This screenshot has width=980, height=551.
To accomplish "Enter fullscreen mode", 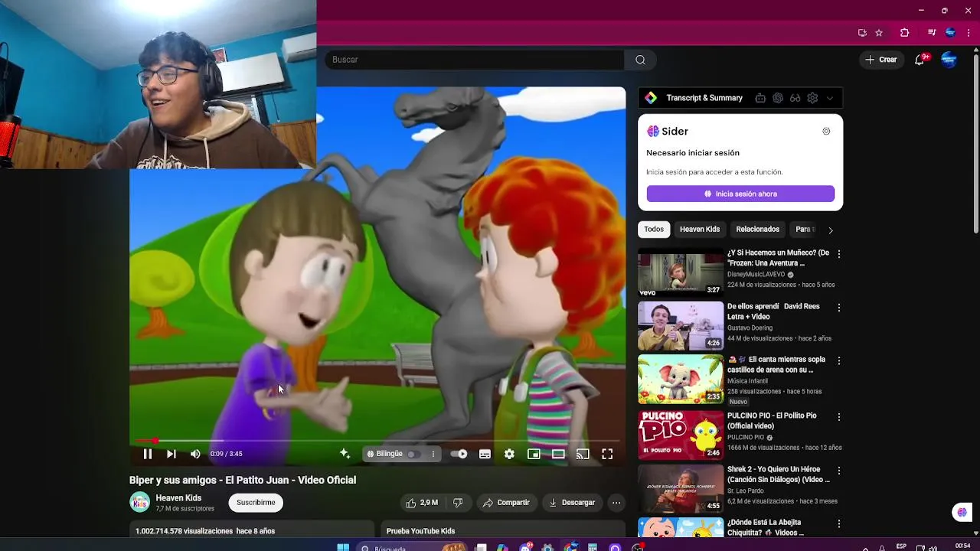I will click(x=607, y=454).
